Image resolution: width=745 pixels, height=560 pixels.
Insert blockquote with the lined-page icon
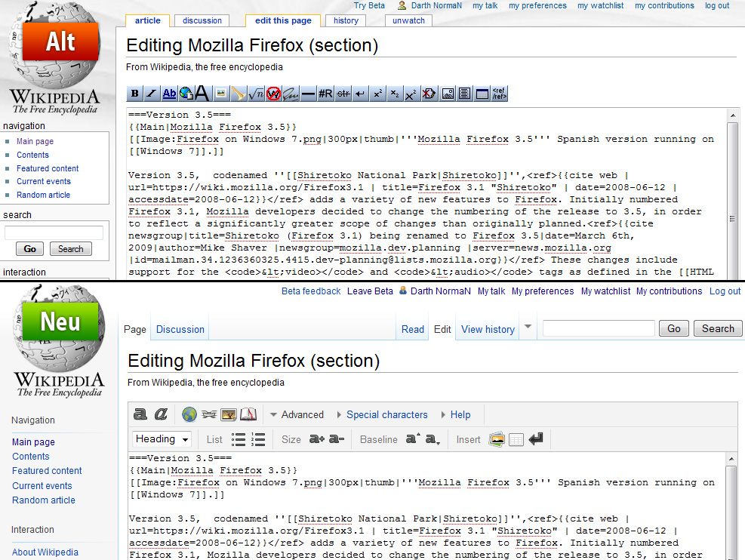tap(465, 94)
